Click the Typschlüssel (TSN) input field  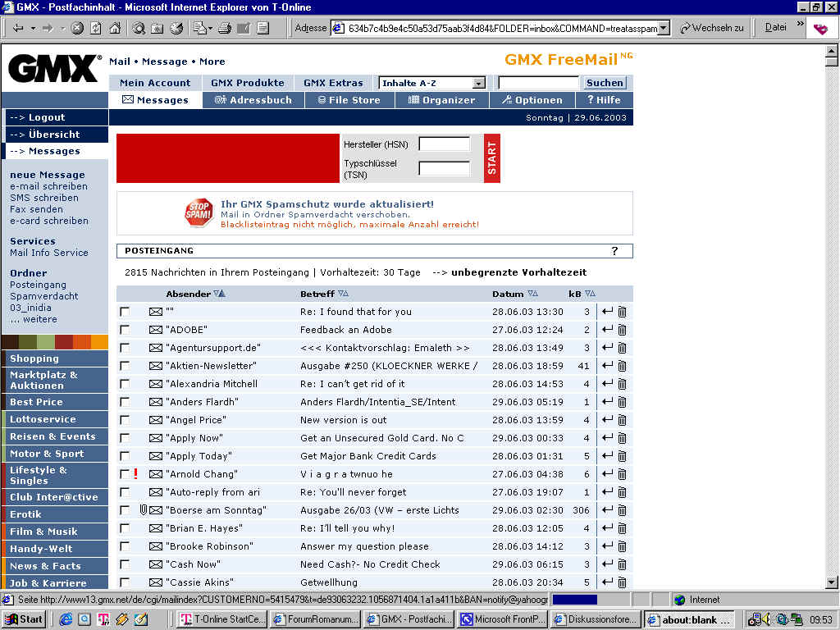[x=444, y=169]
